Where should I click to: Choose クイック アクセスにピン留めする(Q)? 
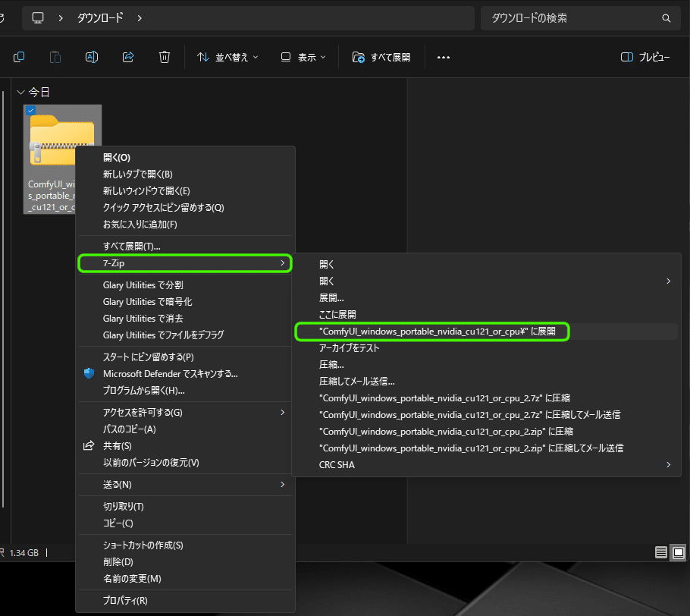(185, 208)
